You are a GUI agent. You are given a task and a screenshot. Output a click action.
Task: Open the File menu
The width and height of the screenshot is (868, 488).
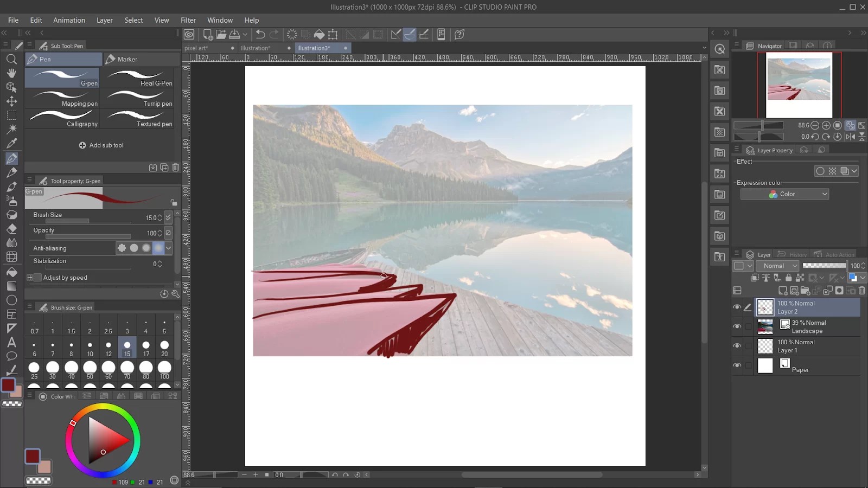(x=14, y=20)
